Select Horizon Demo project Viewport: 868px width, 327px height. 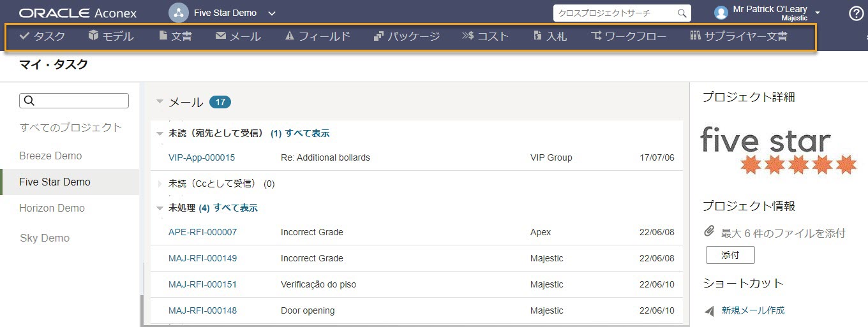[x=52, y=208]
